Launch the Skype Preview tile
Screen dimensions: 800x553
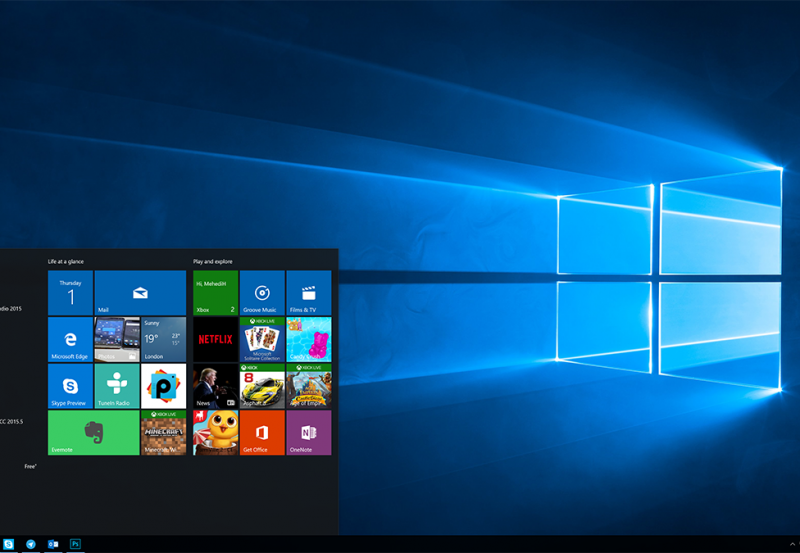tap(70, 386)
